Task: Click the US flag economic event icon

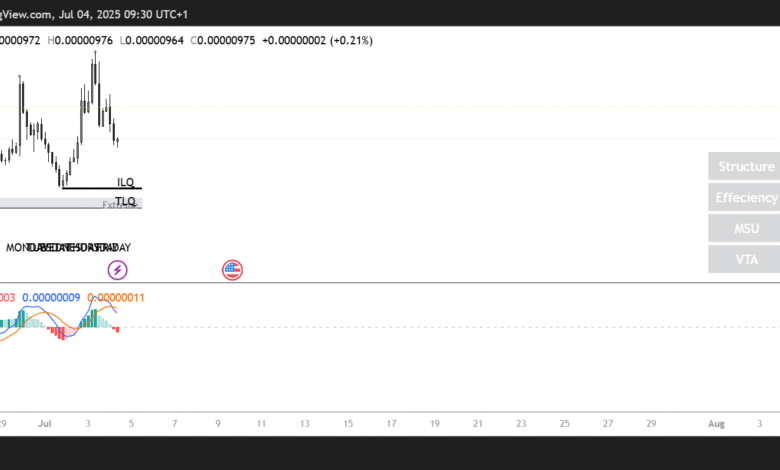Action: (x=232, y=270)
